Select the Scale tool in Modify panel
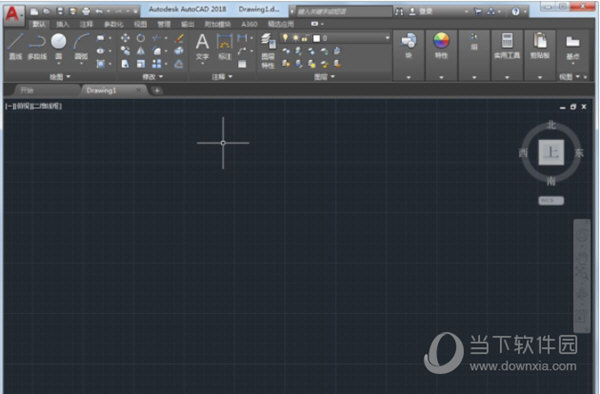Image resolution: width=600 pixels, height=394 pixels. click(x=141, y=63)
